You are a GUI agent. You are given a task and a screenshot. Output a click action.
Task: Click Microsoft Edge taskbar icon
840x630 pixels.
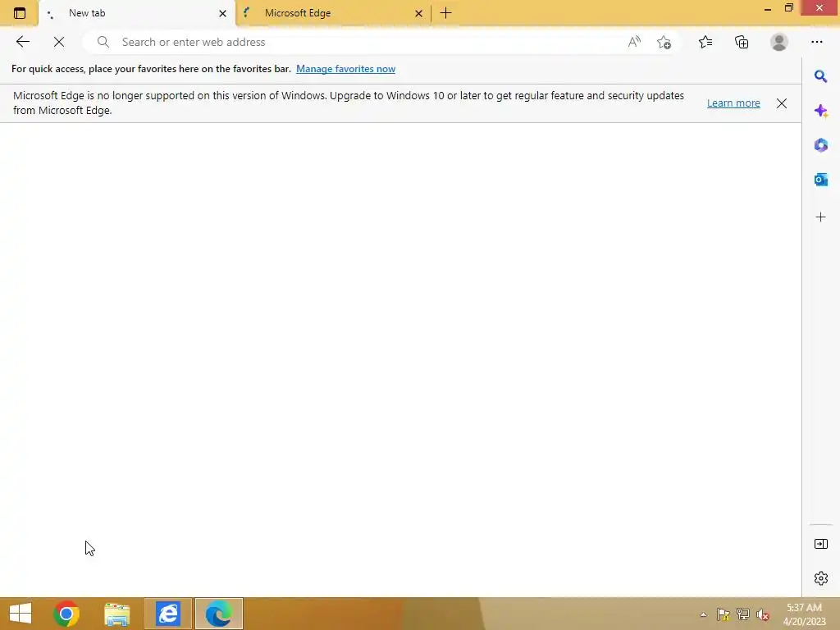pyautogui.click(x=218, y=614)
